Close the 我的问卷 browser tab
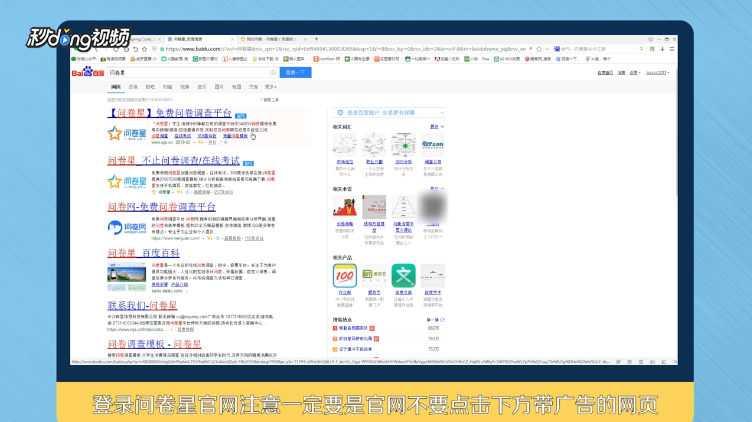 coord(306,39)
